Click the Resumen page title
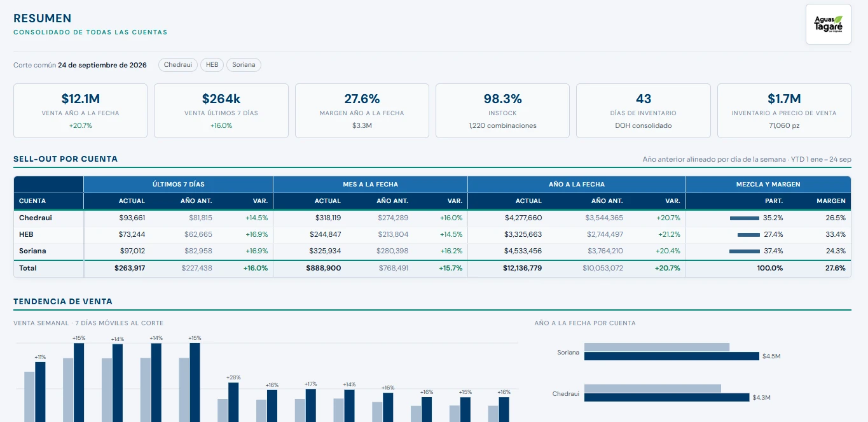The width and height of the screenshot is (868, 422). (43, 18)
